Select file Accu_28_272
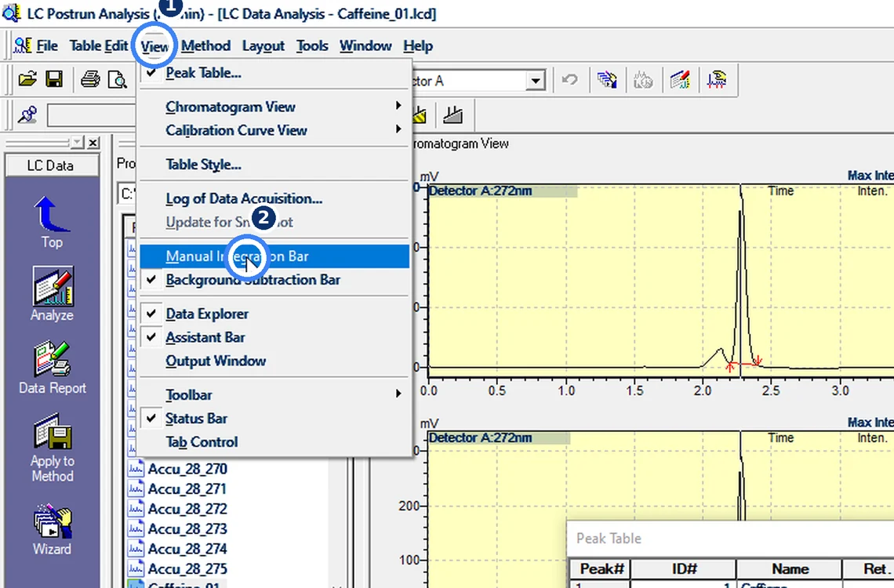This screenshot has width=894, height=588. tap(187, 509)
